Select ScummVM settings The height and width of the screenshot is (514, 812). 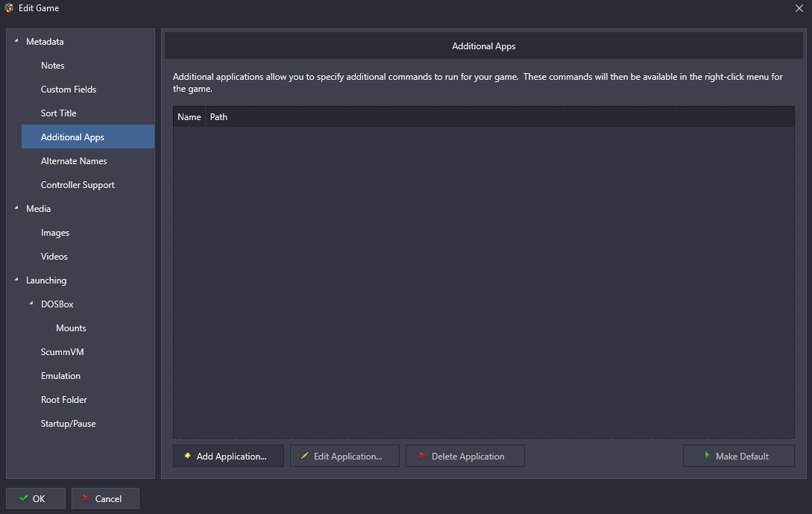(x=62, y=352)
